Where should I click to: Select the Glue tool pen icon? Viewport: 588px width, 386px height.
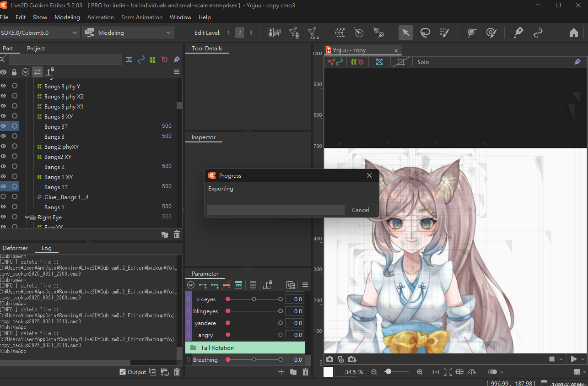point(518,33)
